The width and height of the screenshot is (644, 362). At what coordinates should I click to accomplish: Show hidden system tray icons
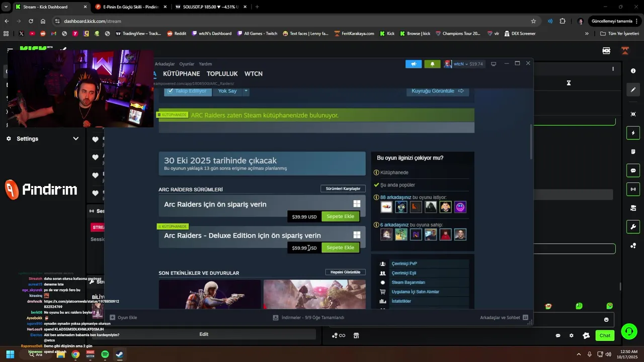tap(579, 354)
